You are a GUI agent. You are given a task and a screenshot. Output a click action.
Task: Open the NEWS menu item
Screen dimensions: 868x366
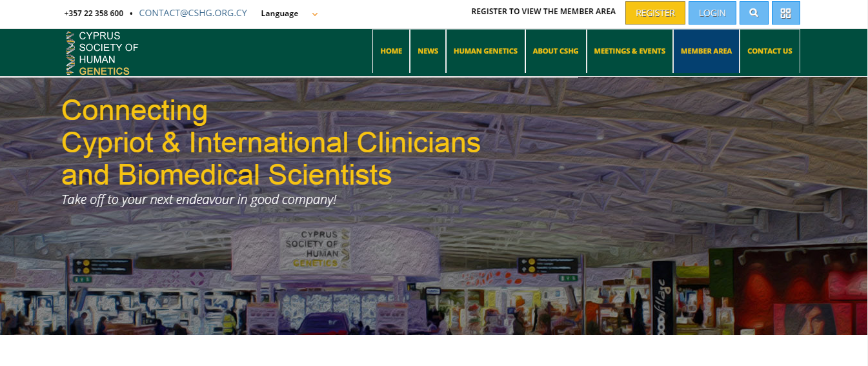(428, 51)
